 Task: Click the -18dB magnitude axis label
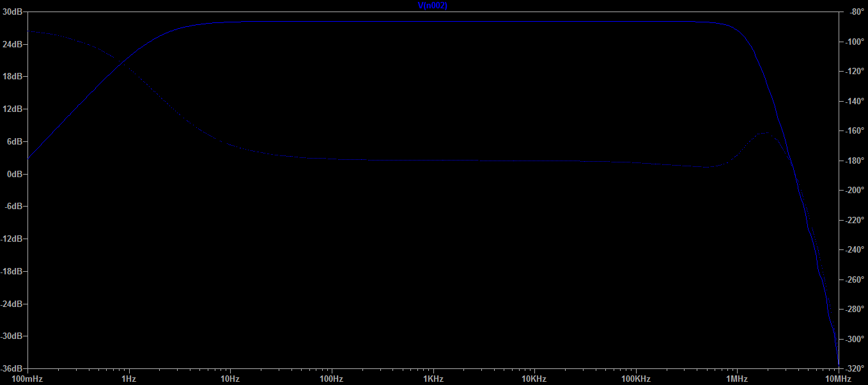(12, 271)
